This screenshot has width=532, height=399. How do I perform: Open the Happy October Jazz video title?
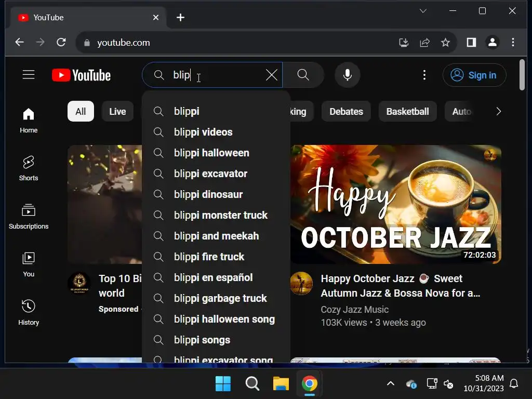401,286
